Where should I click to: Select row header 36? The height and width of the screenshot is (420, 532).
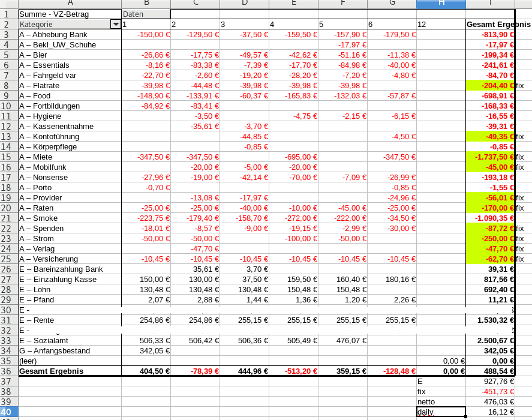(9, 371)
